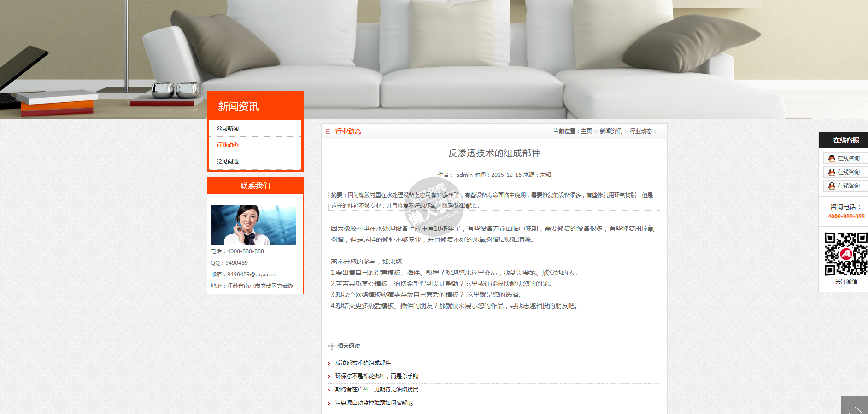Click the 主页 breadcrumb link
This screenshot has width=868, height=414.
point(586,131)
